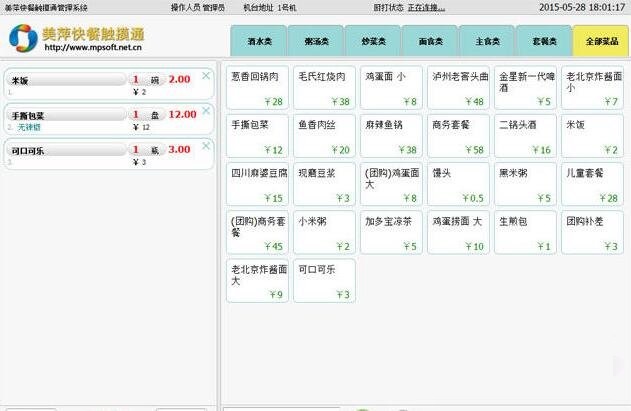The width and height of the screenshot is (631, 411).
Task: Select (团购)鸡蛋面 大 ¥8 tile
Action: pyautogui.click(x=392, y=184)
